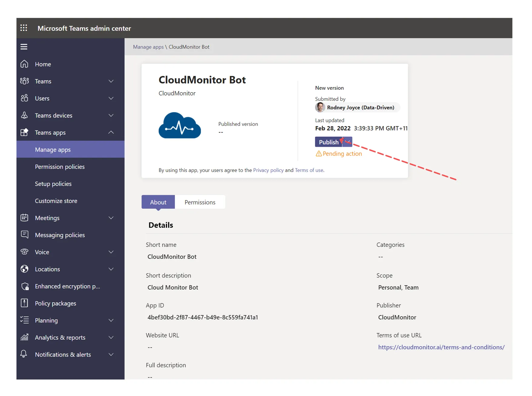This screenshot has width=532, height=396.
Task: Click the Enhanced encryption shield icon
Action: tap(25, 286)
